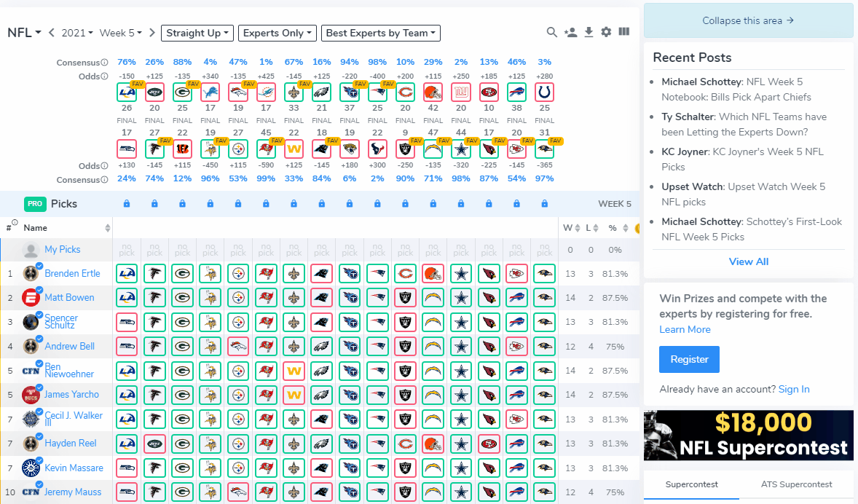The image size is (858, 504).
Task: Open the Best Experts by Team dropdown
Action: coord(381,33)
